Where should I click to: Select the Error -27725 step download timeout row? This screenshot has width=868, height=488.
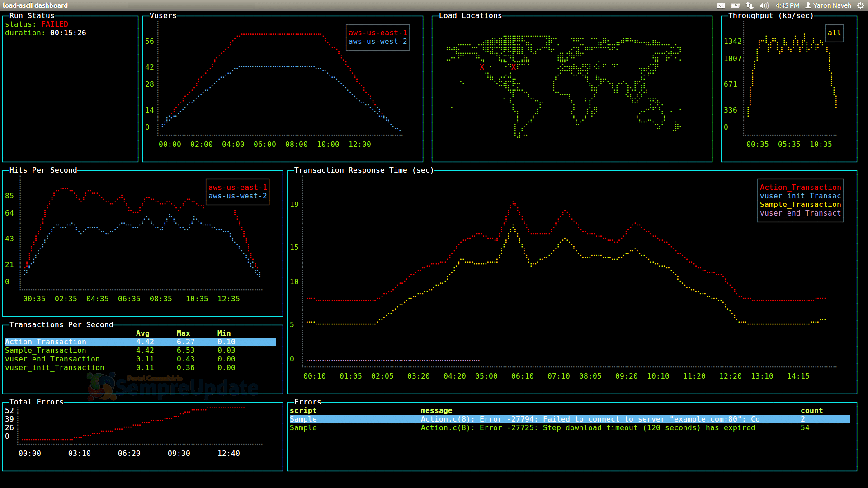coord(570,428)
